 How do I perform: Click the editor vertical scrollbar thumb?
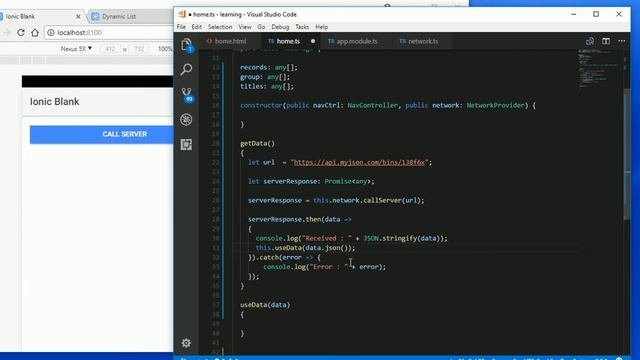[627, 155]
